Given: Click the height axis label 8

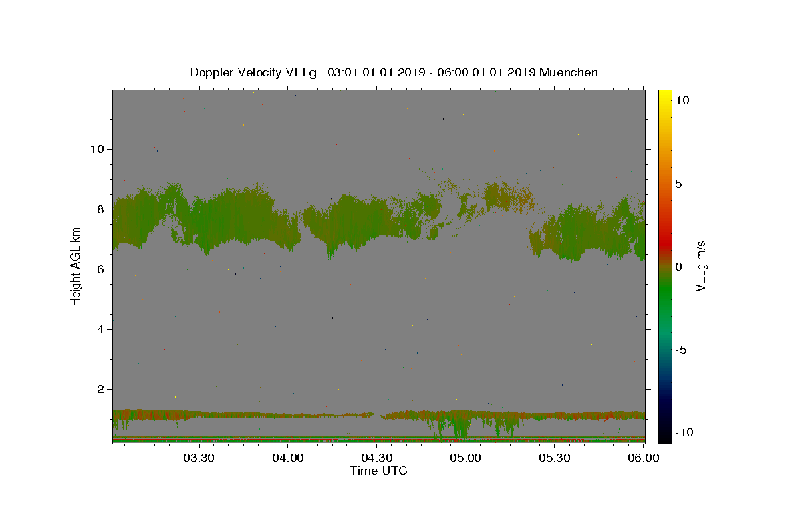Looking at the screenshot, I should coord(99,209).
